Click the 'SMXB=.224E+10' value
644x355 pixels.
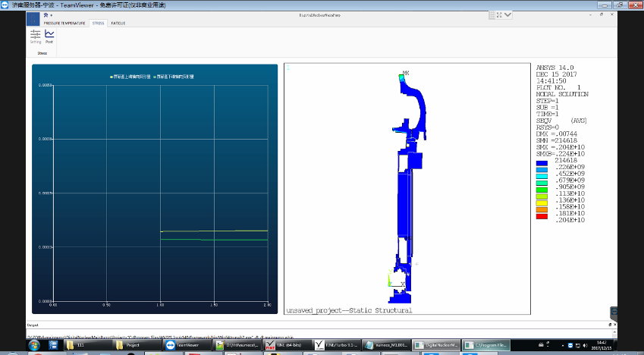[561, 154]
